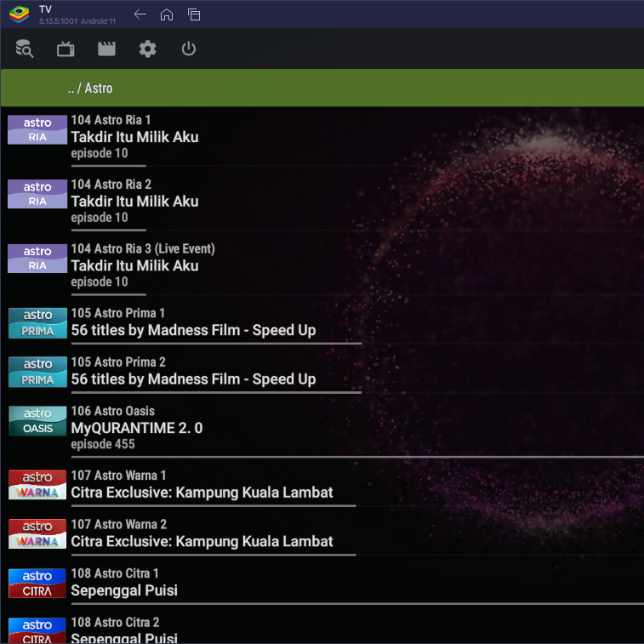
Task: Show recent apps via the overlapping windows icon
Action: (194, 14)
